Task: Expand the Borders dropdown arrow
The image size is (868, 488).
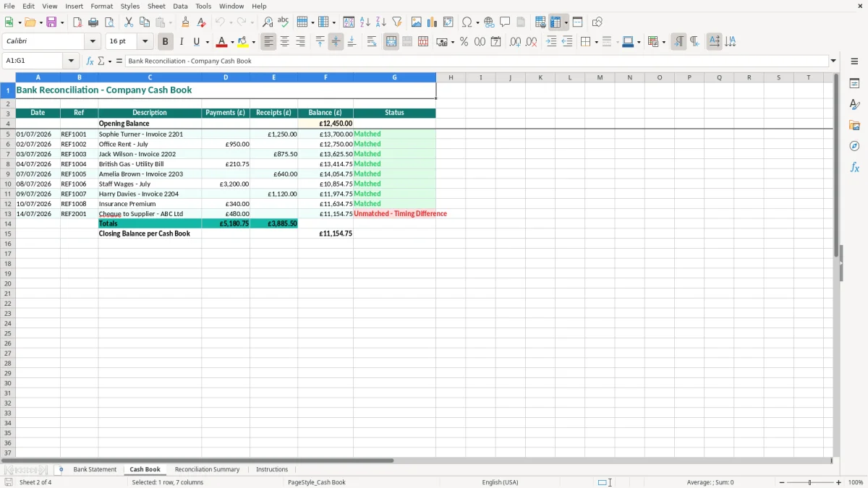Action: [x=596, y=42]
